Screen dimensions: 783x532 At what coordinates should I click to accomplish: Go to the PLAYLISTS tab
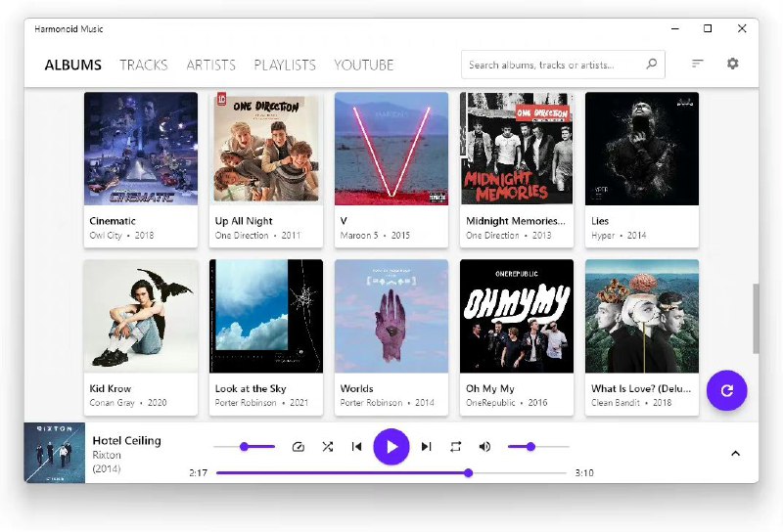pyautogui.click(x=285, y=65)
